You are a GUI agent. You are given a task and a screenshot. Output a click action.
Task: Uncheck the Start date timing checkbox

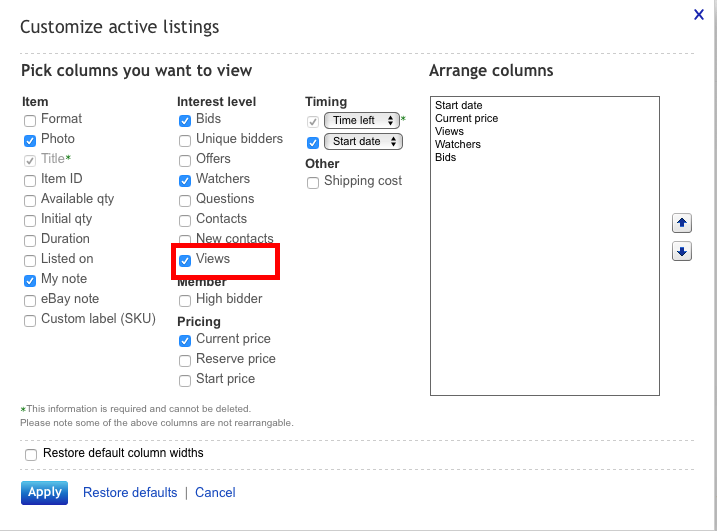(313, 143)
